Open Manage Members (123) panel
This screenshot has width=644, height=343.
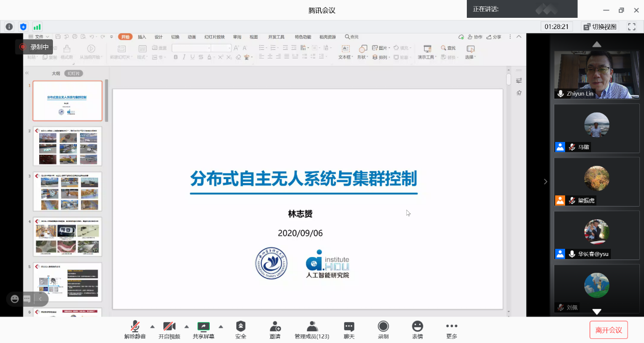click(x=312, y=327)
